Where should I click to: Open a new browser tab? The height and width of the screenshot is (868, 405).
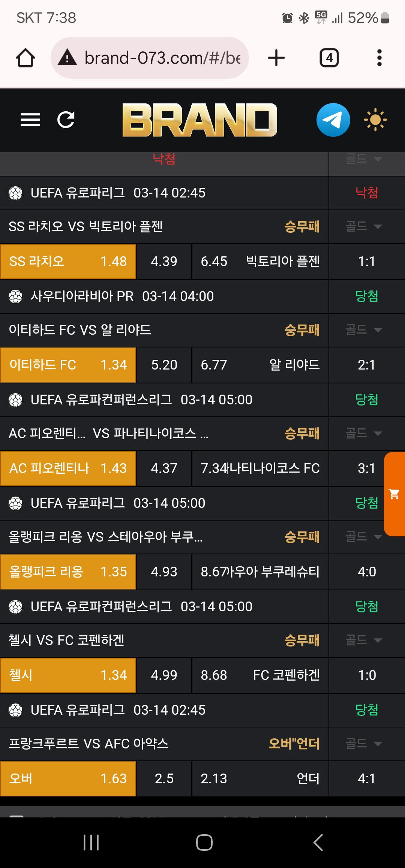276,58
